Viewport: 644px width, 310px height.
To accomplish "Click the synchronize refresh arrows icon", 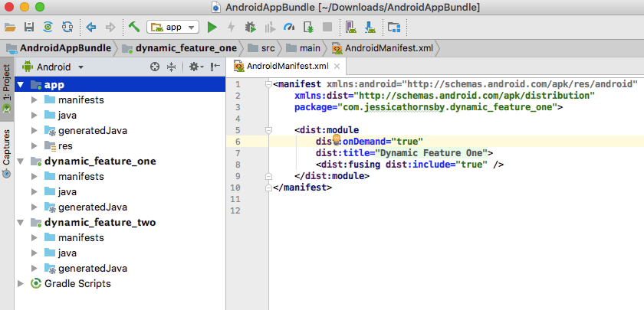I will click(x=67, y=28).
